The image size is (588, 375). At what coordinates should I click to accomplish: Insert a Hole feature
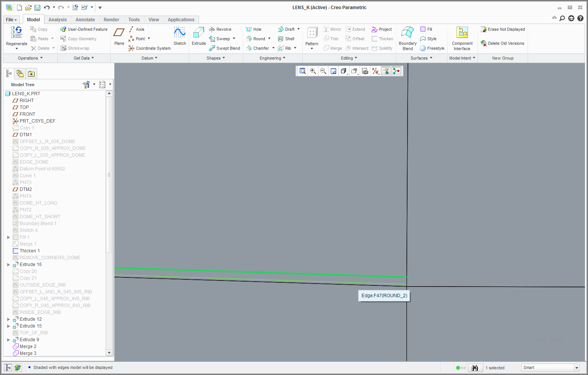pyautogui.click(x=253, y=29)
